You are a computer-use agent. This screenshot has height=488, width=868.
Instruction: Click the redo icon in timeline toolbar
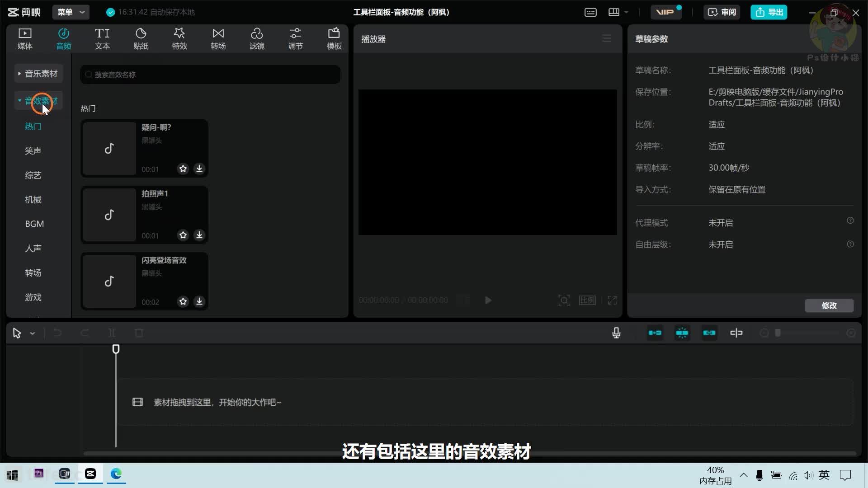(x=85, y=333)
